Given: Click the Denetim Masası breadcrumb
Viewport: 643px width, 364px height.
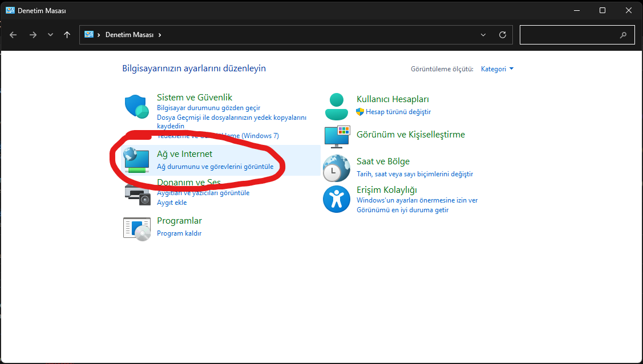Looking at the screenshot, I should click(130, 35).
